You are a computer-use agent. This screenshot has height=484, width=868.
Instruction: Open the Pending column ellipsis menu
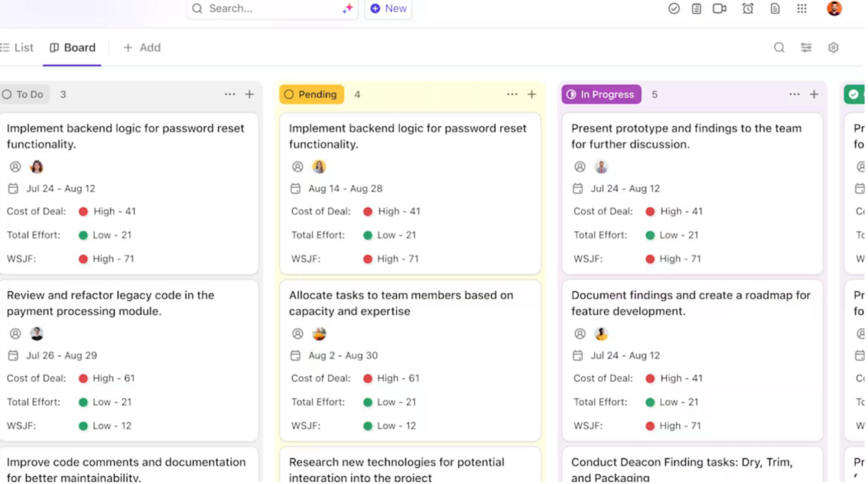pyautogui.click(x=512, y=95)
